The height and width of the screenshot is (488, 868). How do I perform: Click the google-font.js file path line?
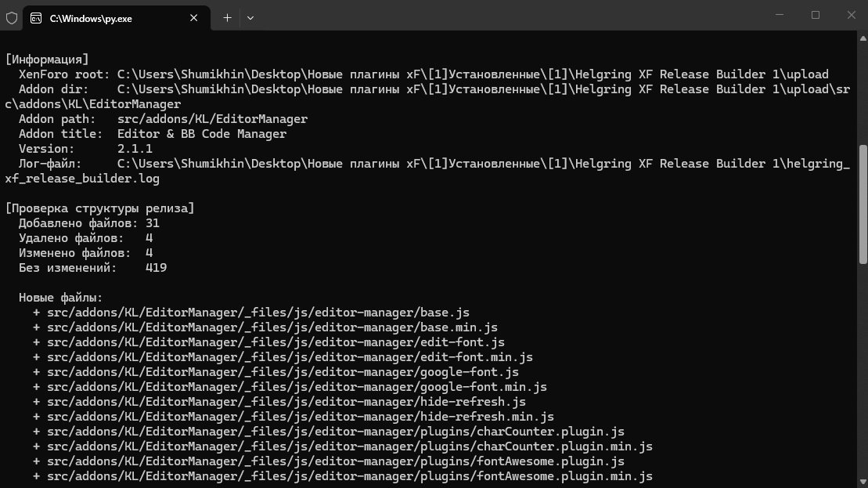point(276,372)
